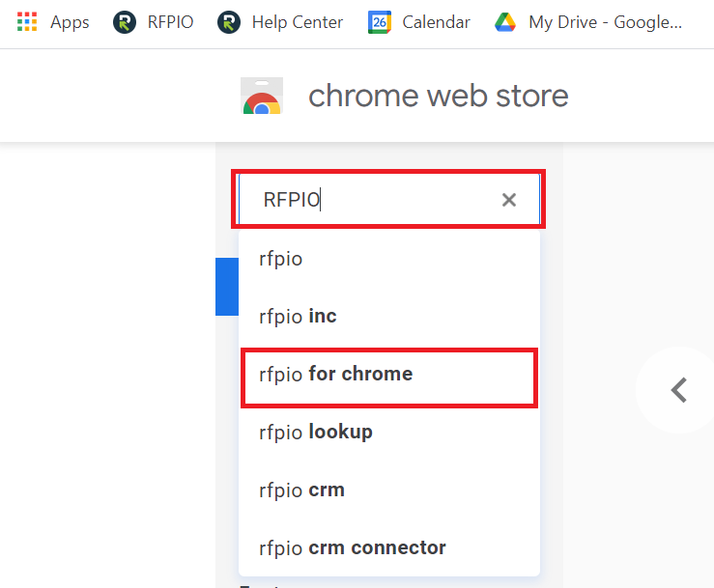This screenshot has height=588, width=714.
Task: Pick 'rfpio crm connector' suggestion
Action: click(x=389, y=547)
